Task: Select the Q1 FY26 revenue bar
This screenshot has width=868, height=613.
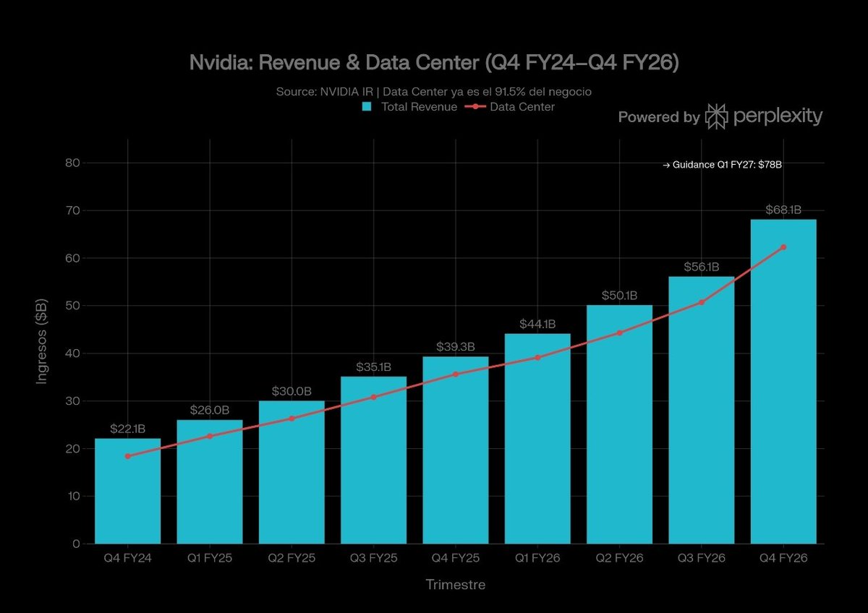Action: [x=537, y=438]
